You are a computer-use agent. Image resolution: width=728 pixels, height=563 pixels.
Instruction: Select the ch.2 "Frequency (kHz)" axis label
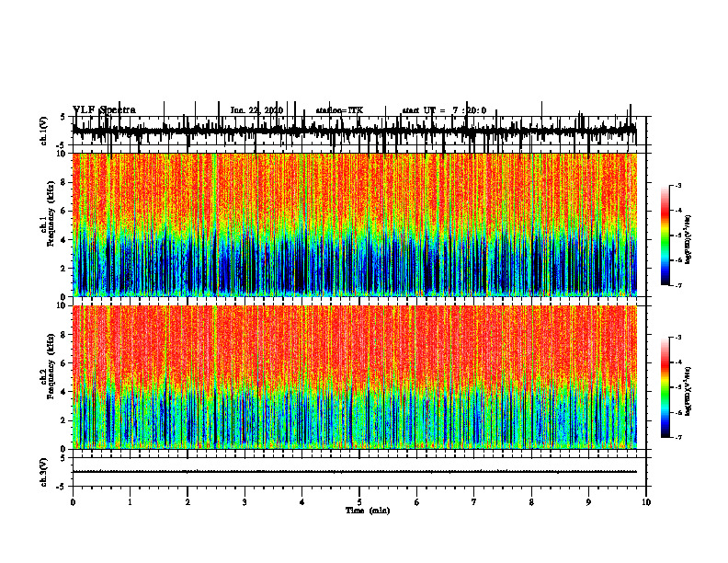[x=51, y=366]
